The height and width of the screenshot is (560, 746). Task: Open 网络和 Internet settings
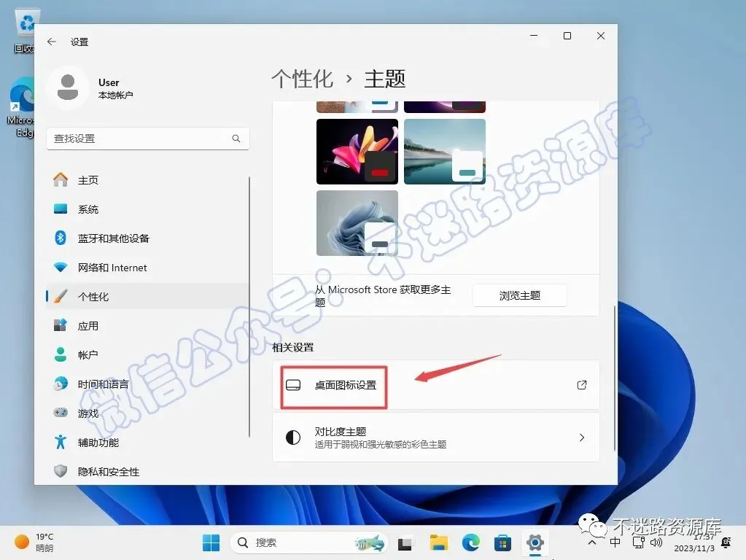point(147,268)
